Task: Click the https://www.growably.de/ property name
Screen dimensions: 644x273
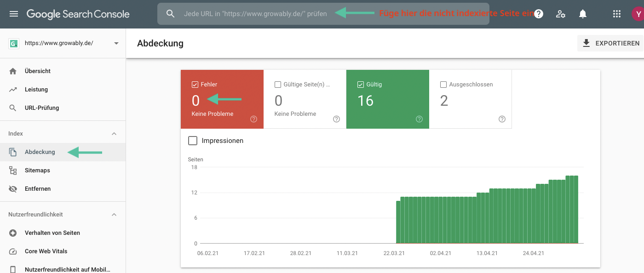Action: pos(59,43)
